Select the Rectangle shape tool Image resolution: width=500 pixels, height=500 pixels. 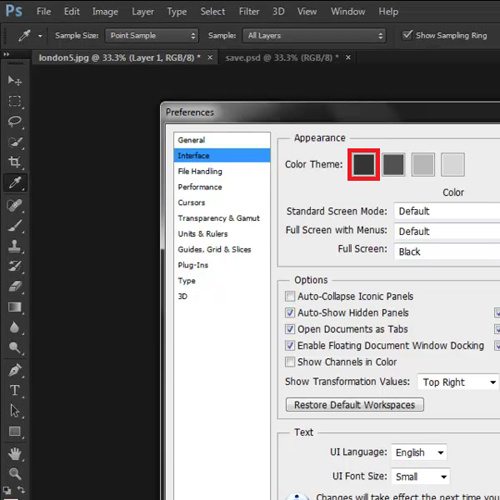(x=15, y=432)
